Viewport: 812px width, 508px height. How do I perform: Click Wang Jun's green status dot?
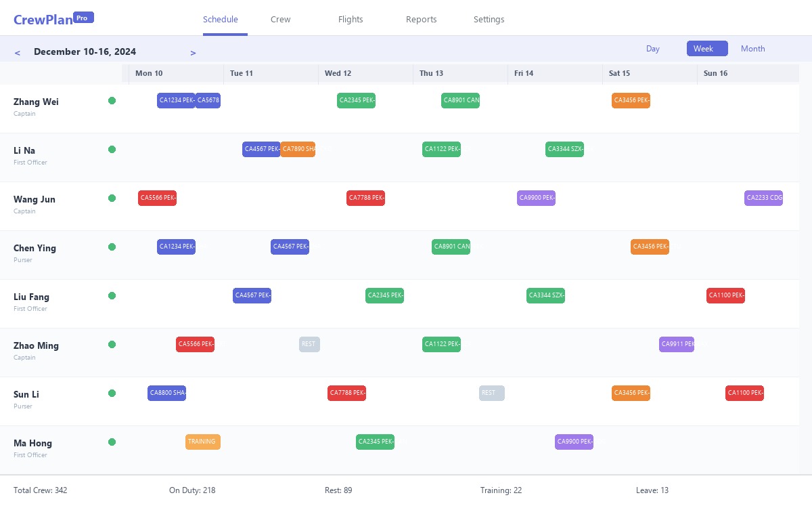click(x=112, y=198)
